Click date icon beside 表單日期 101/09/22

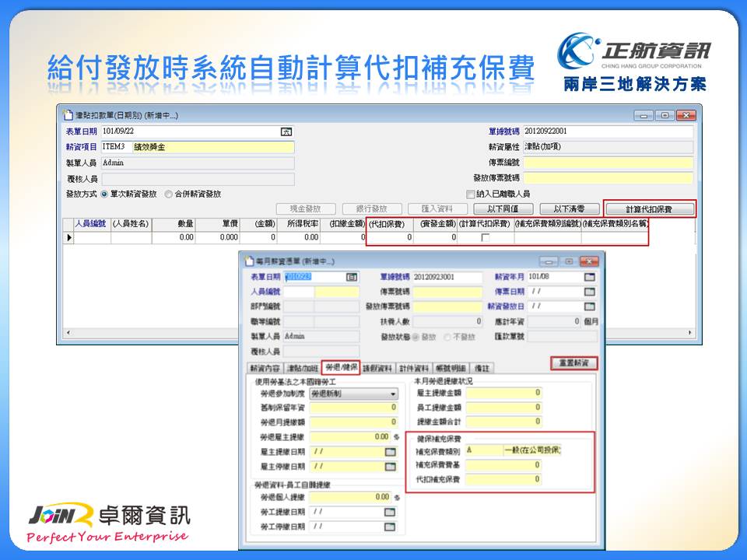point(286,132)
